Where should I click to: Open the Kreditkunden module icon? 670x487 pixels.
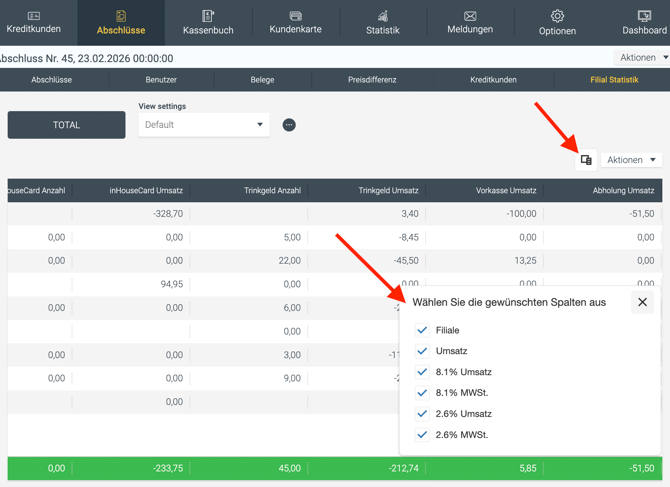tap(33, 16)
